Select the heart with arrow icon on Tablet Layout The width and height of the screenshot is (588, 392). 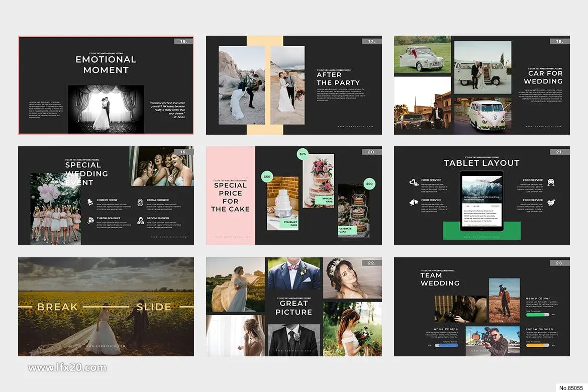point(551,202)
